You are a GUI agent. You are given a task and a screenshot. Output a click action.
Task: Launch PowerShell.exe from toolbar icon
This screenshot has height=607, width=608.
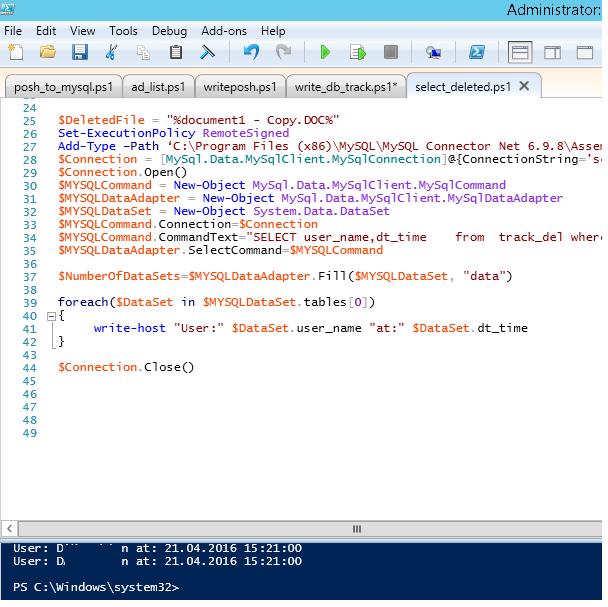[478, 52]
